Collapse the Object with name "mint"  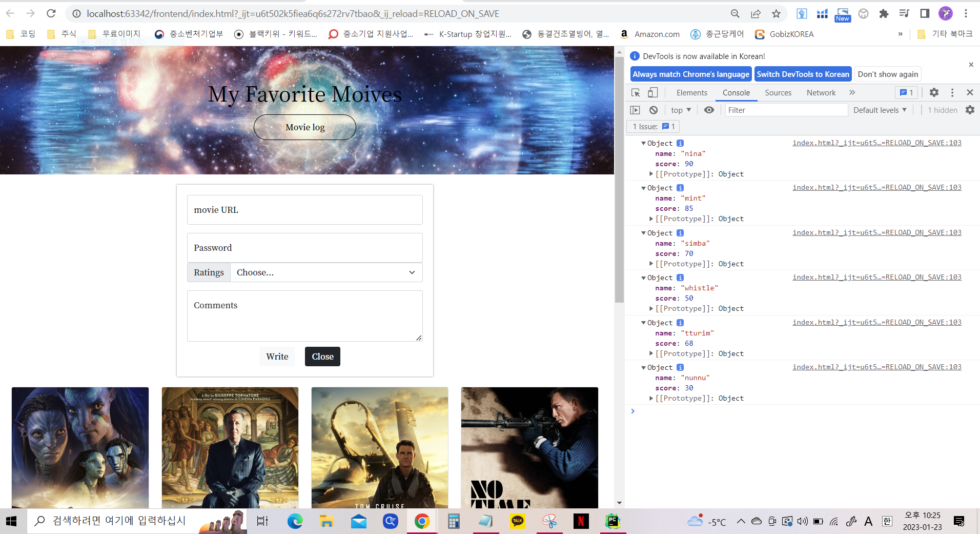point(643,188)
